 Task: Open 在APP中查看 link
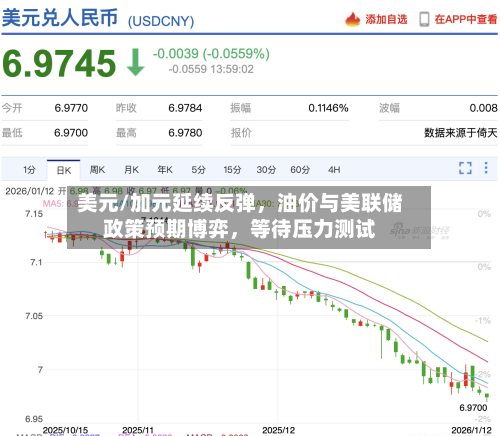pyautogui.click(x=466, y=19)
